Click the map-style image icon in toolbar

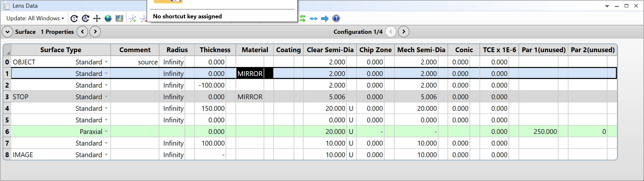pos(119,18)
